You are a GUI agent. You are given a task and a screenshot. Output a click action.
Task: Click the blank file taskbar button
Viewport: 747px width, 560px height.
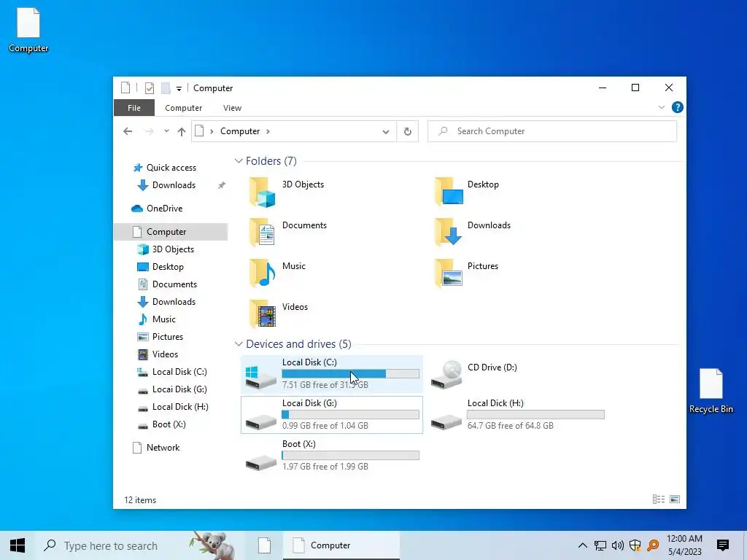(264, 545)
